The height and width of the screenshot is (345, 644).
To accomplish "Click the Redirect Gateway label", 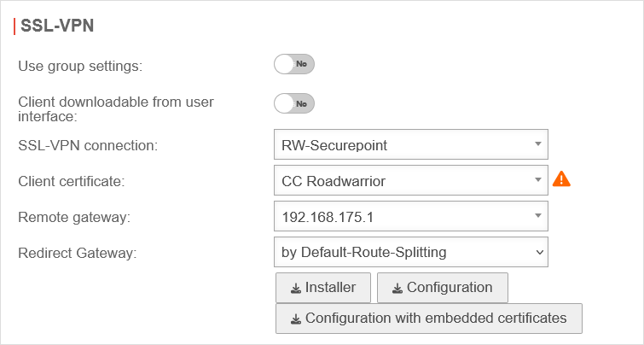I will point(76,253).
